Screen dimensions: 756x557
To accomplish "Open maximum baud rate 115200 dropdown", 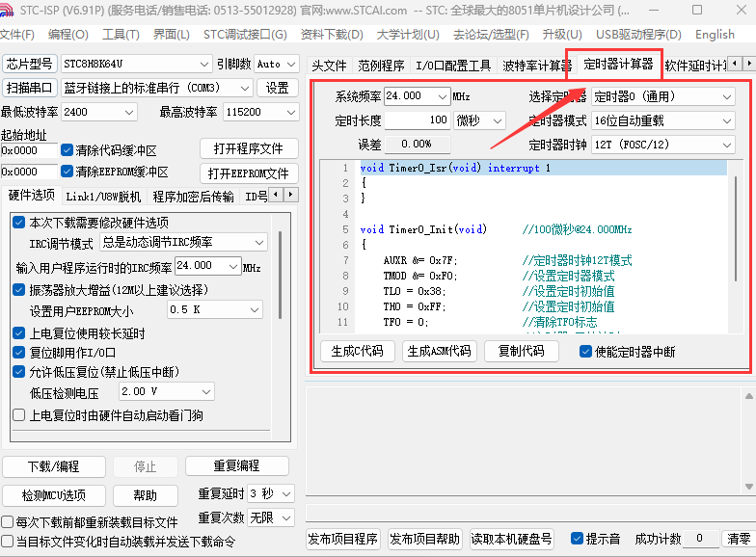I will pyautogui.click(x=260, y=112).
